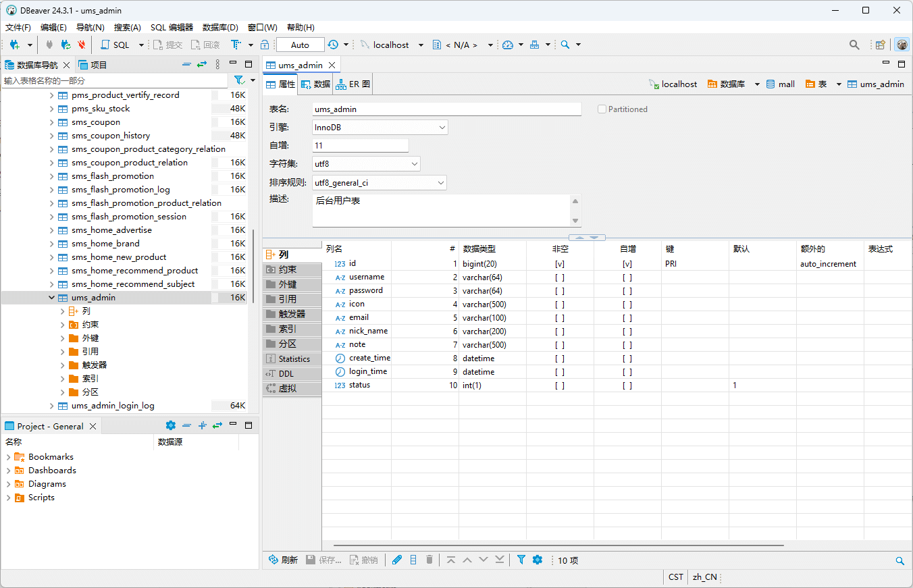Open the SQL editor toolbar button
Viewport: 913px width, 588px height.
tap(115, 45)
